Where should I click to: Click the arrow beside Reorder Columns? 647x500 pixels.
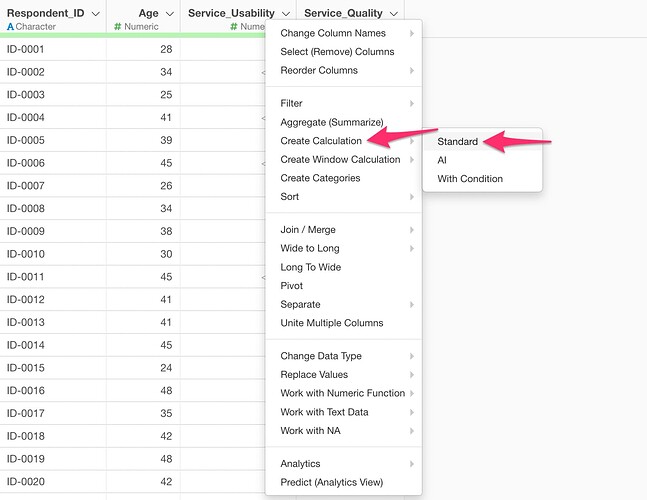point(412,70)
